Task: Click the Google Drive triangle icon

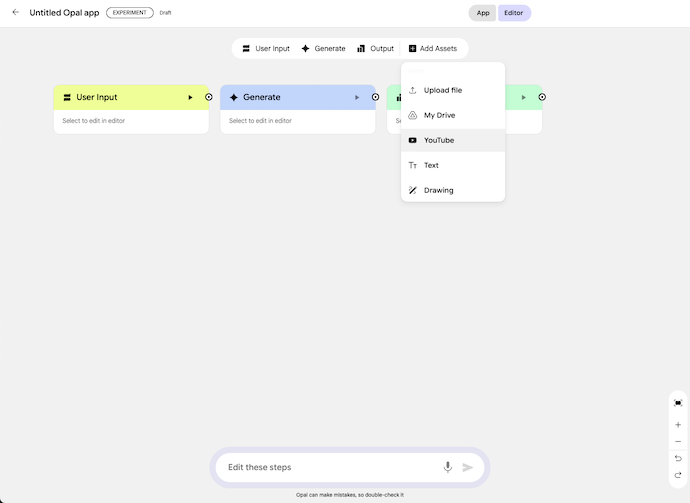Action: click(x=412, y=115)
